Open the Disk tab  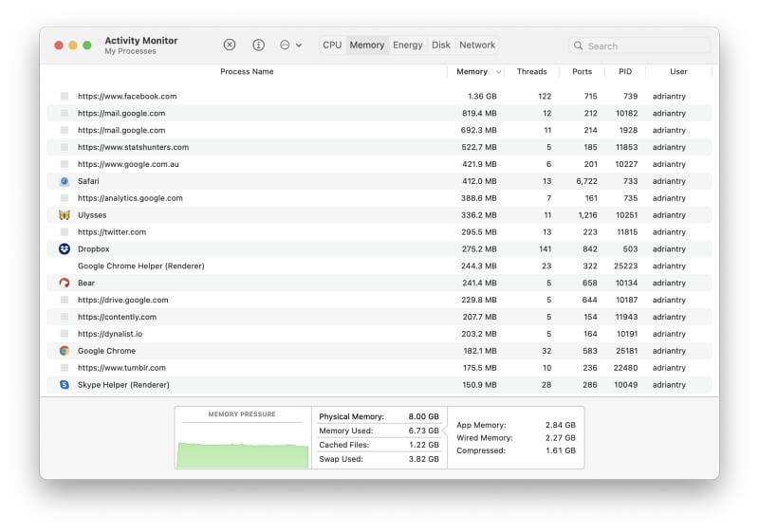point(441,45)
